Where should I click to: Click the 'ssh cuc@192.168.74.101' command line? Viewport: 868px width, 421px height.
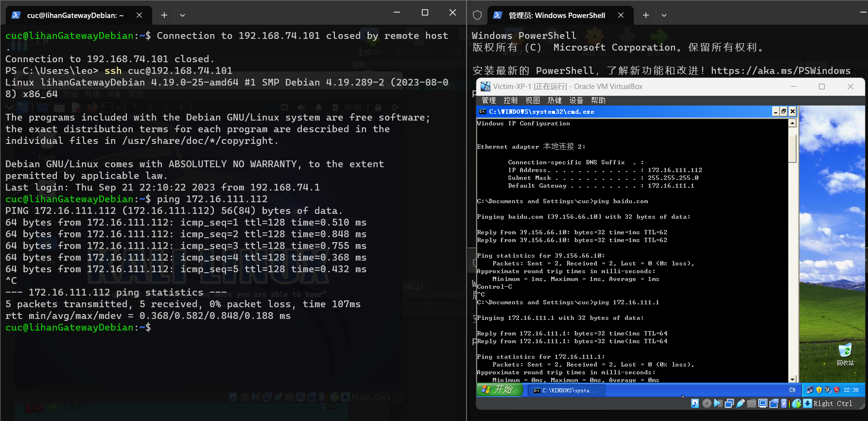[x=168, y=70]
